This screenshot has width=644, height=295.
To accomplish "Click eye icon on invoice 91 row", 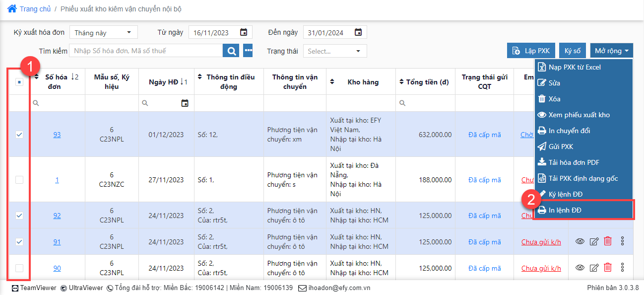I will pos(580,242).
